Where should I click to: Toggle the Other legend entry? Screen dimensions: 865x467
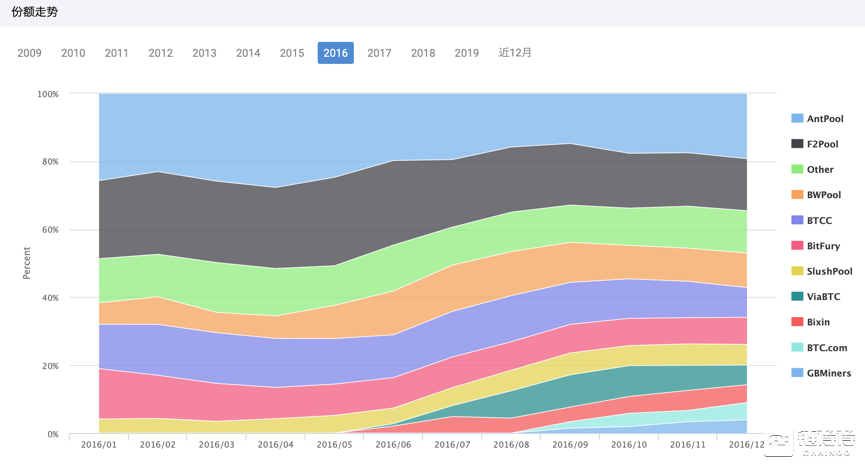820,170
